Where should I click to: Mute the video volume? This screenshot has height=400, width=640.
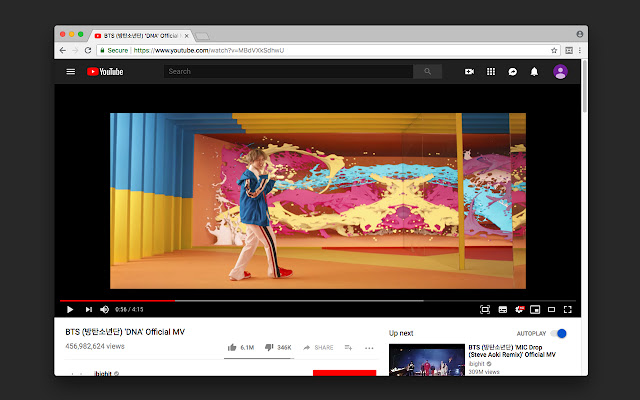(104, 310)
